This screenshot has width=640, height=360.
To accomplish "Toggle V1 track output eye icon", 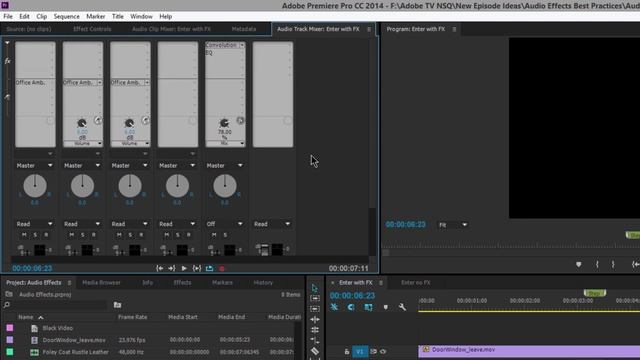I will pyautogui.click(x=383, y=351).
